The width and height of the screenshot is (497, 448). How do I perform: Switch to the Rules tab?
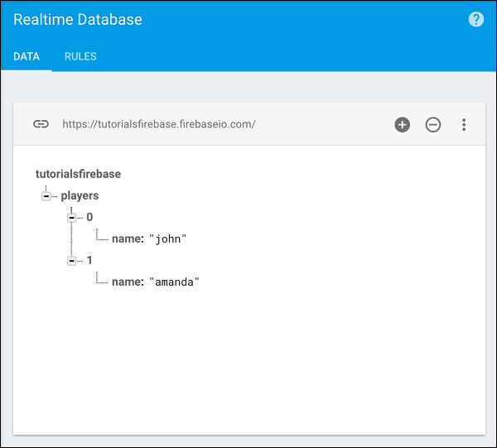click(80, 57)
